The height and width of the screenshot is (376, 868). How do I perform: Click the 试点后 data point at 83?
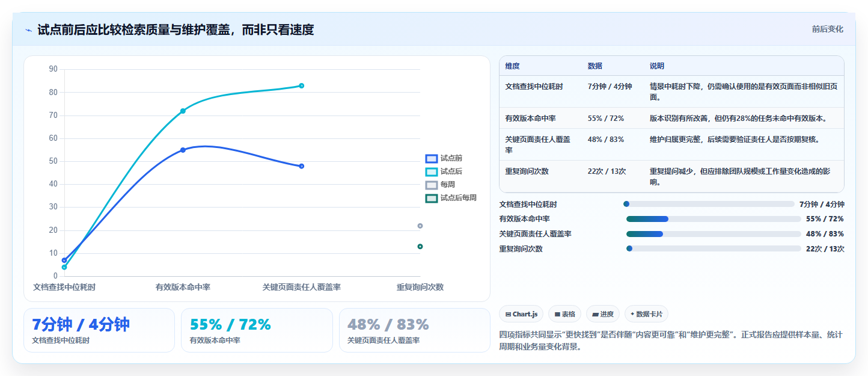(301, 85)
